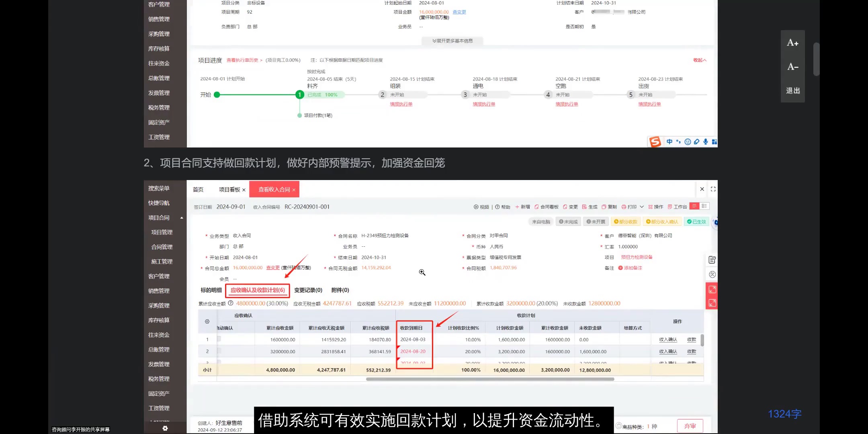Click 退出 in the floating side panel

click(792, 90)
